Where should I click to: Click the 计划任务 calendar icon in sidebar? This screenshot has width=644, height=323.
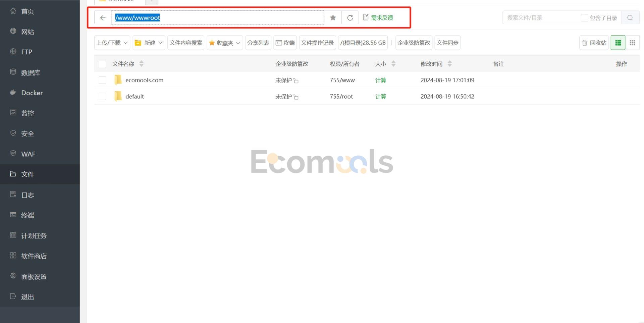[13, 235]
